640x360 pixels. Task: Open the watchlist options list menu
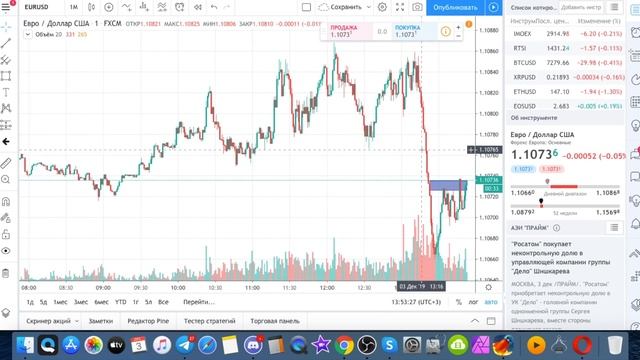(614, 7)
